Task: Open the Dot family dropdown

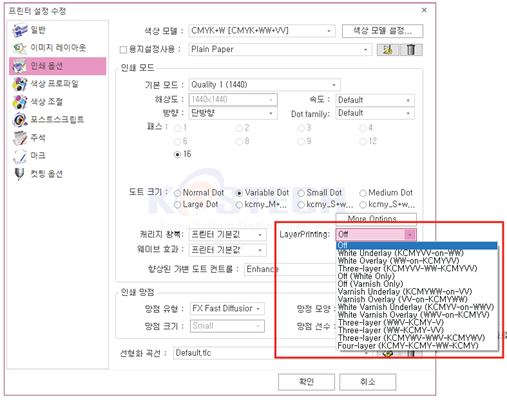Action: click(x=375, y=113)
